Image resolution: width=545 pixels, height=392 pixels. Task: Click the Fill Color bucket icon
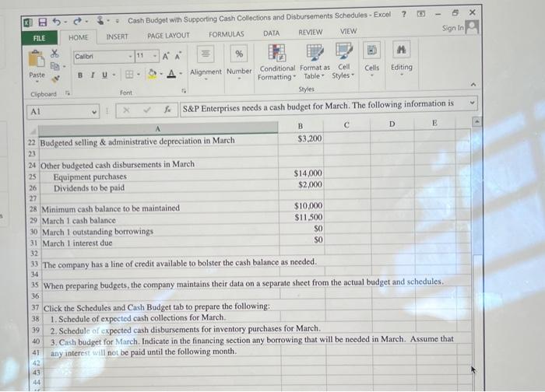[152, 74]
